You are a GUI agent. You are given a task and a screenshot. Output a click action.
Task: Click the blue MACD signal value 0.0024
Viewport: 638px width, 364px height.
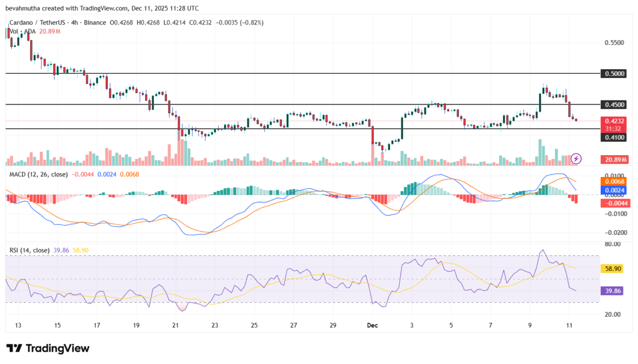tap(612, 190)
